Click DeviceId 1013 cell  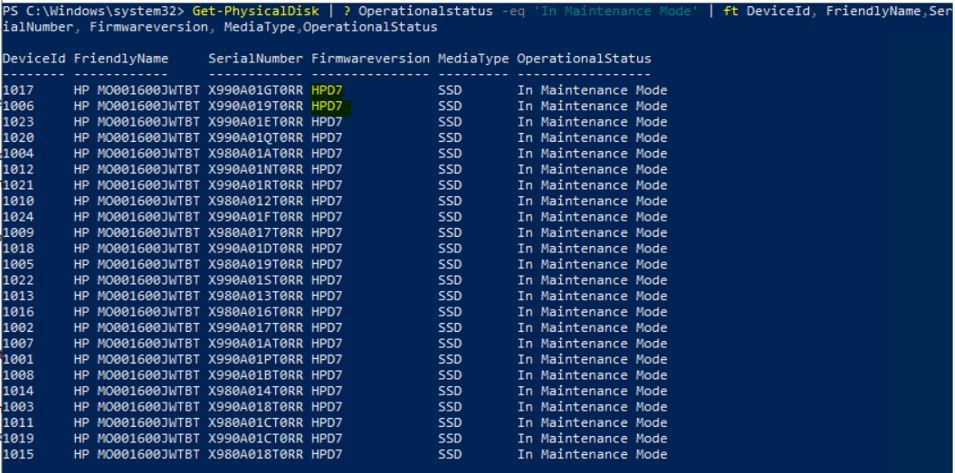(x=18, y=296)
